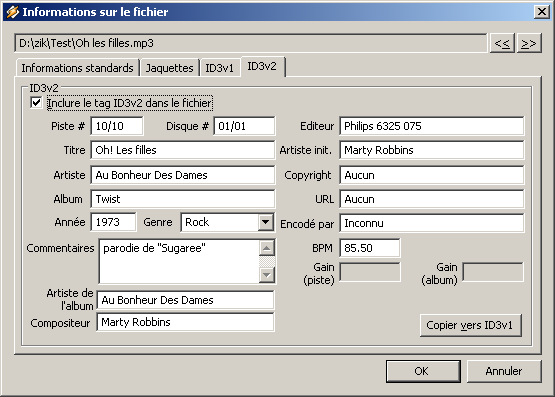Image resolution: width=555 pixels, height=397 pixels.
Task: Click the Artiste init. field
Action: point(432,150)
